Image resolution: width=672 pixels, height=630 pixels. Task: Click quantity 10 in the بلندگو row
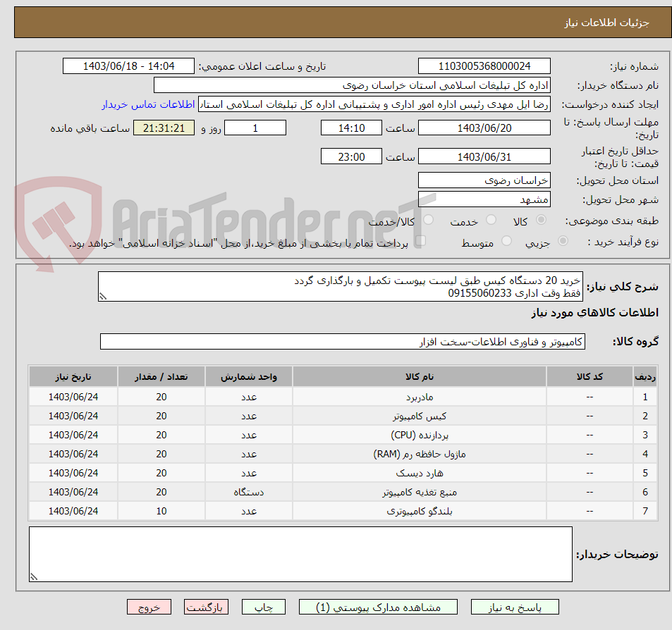coord(161,511)
